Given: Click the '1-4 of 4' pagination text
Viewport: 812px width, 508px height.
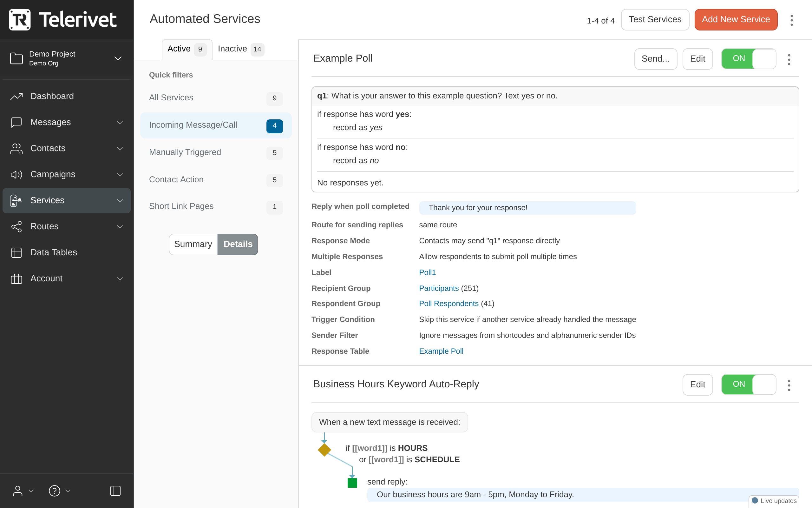Looking at the screenshot, I should (x=601, y=21).
